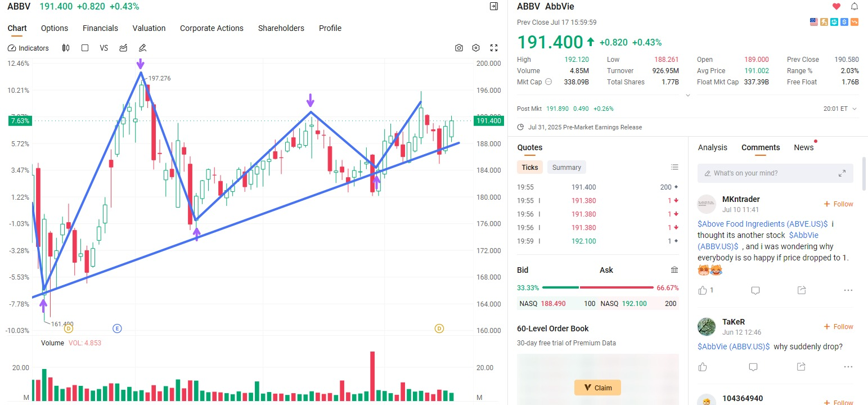
Task: Click the list filter icon beside Ticks
Action: pyautogui.click(x=674, y=167)
